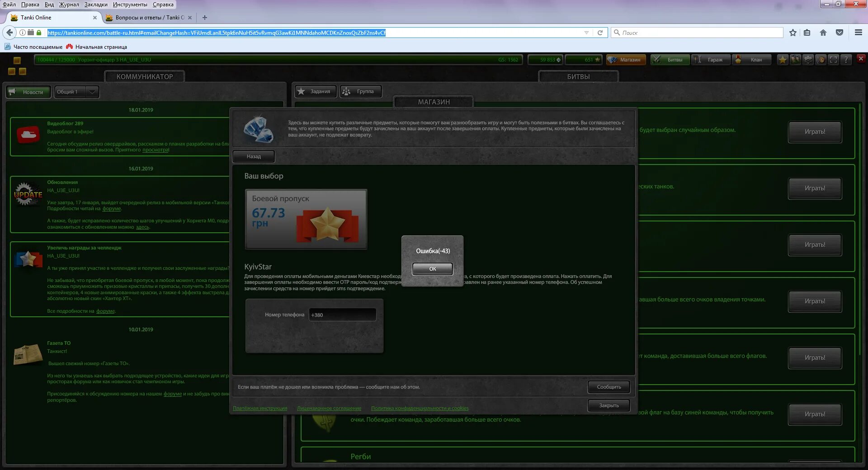Open the Магазин shop button
This screenshot has width=868, height=470.
[626, 60]
